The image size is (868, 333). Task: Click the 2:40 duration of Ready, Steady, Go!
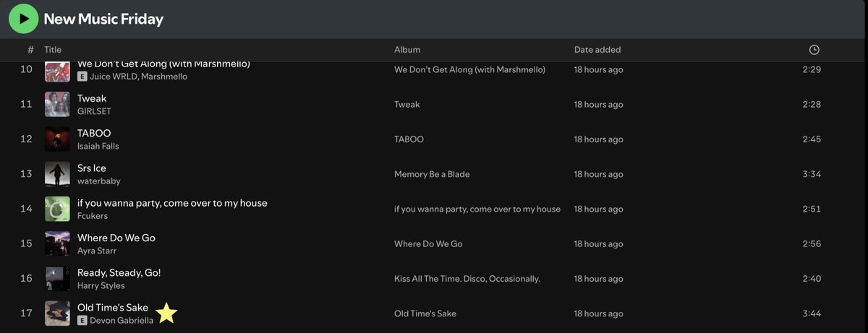812,278
